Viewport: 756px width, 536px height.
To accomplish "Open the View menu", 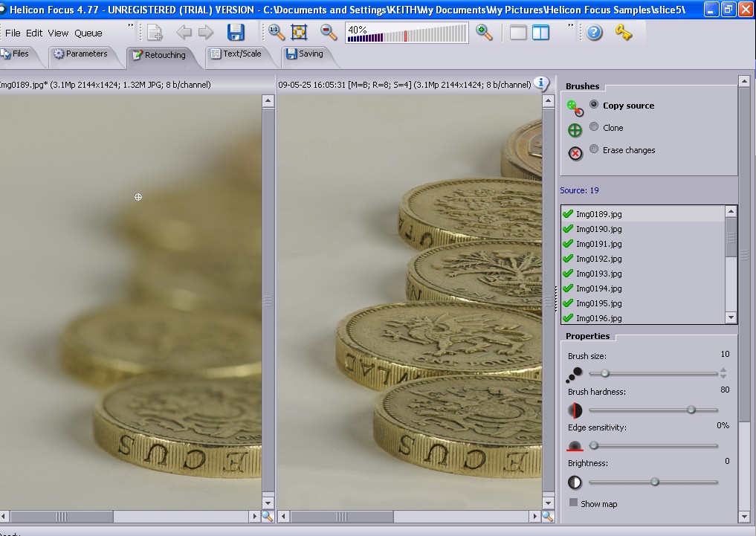I will click(x=58, y=33).
